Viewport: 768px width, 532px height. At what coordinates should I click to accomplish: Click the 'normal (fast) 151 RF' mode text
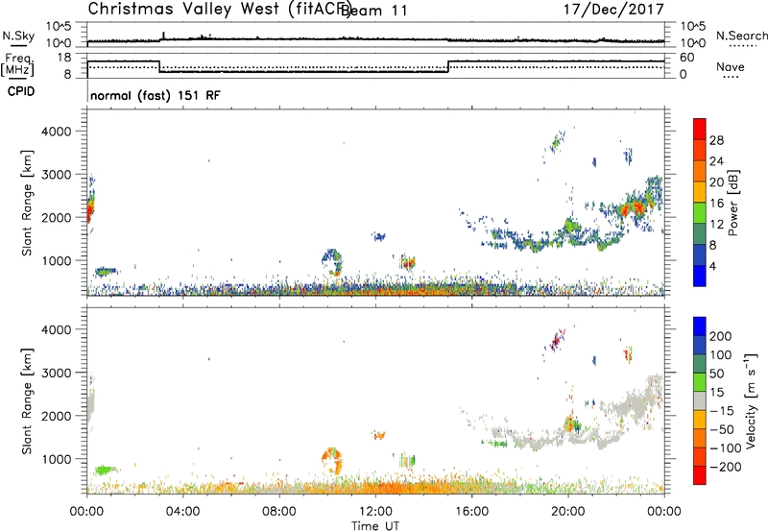point(156,95)
